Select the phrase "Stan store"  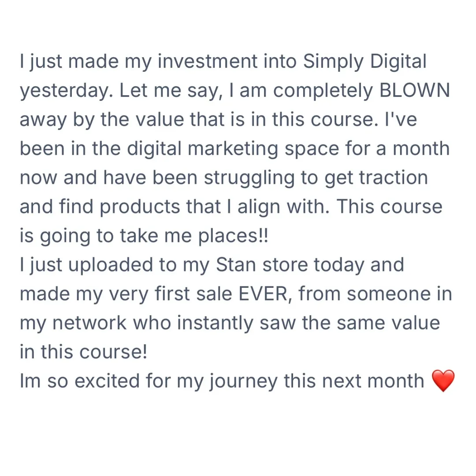click(x=262, y=265)
